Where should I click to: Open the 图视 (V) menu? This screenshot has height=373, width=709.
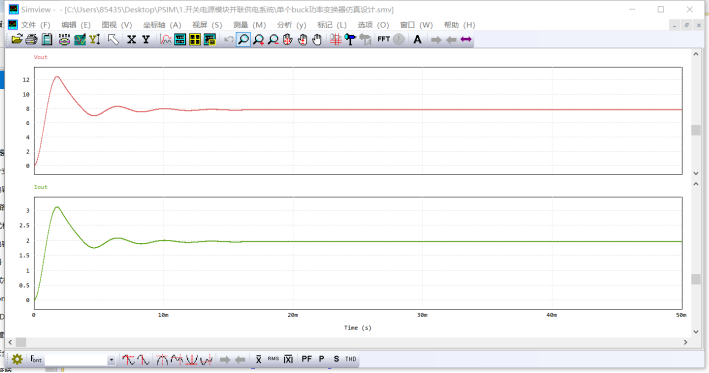pos(117,25)
